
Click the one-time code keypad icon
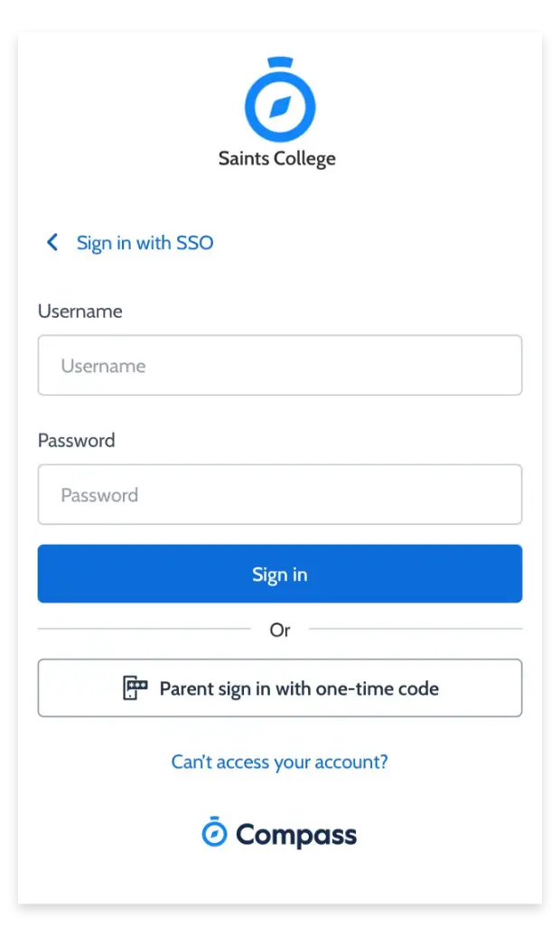click(135, 688)
